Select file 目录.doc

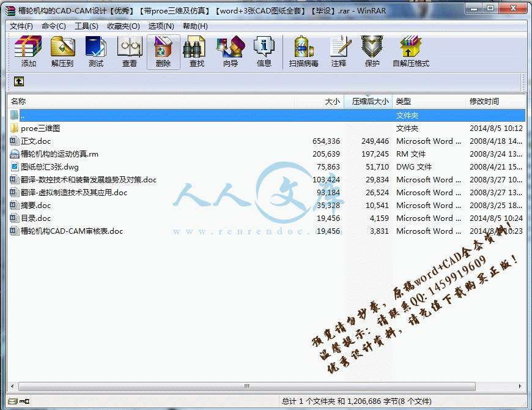coord(35,218)
